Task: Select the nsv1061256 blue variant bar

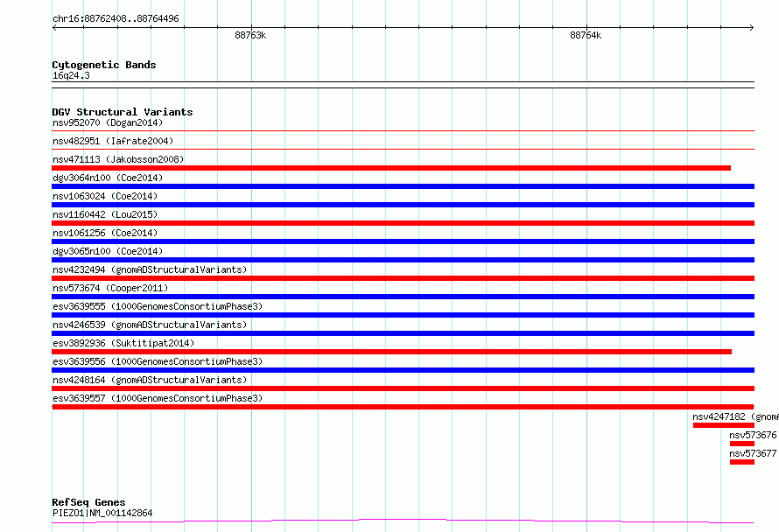Action: coord(403,241)
